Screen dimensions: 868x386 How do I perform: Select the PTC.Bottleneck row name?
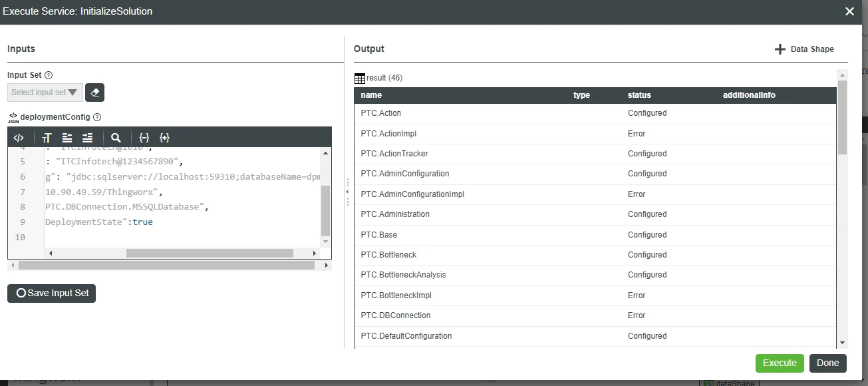tap(388, 255)
